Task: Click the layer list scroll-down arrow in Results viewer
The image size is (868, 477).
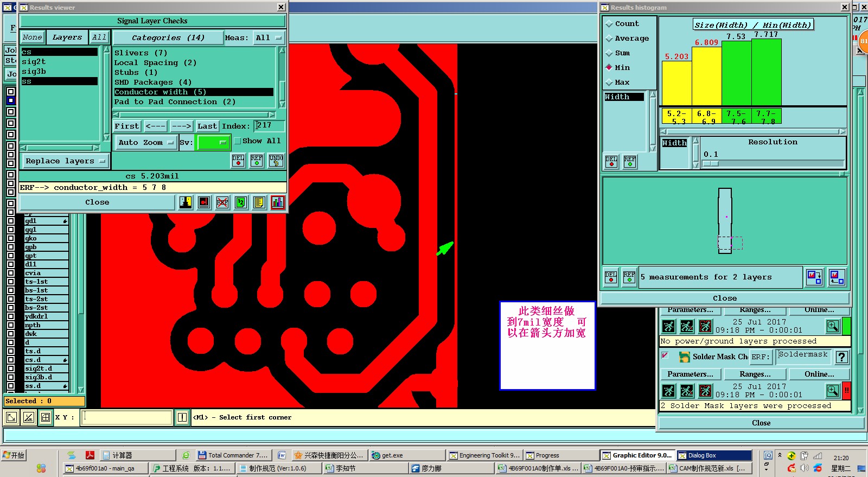Action: [106, 138]
